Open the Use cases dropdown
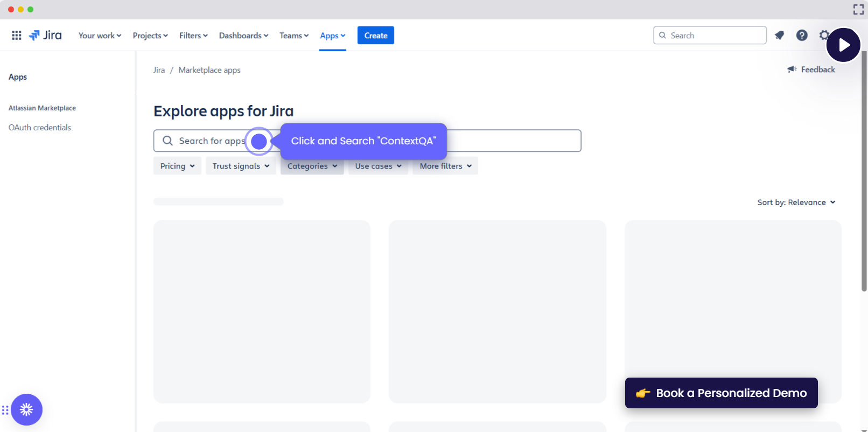 378,166
